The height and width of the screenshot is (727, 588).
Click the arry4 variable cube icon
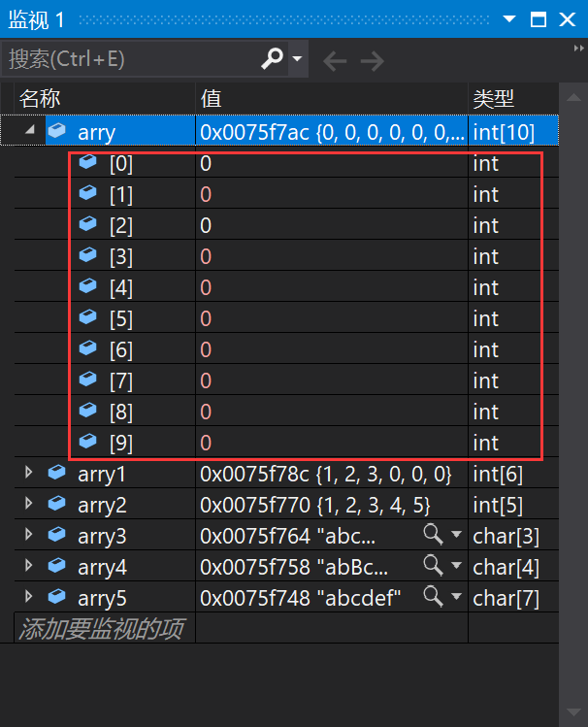click(x=57, y=566)
